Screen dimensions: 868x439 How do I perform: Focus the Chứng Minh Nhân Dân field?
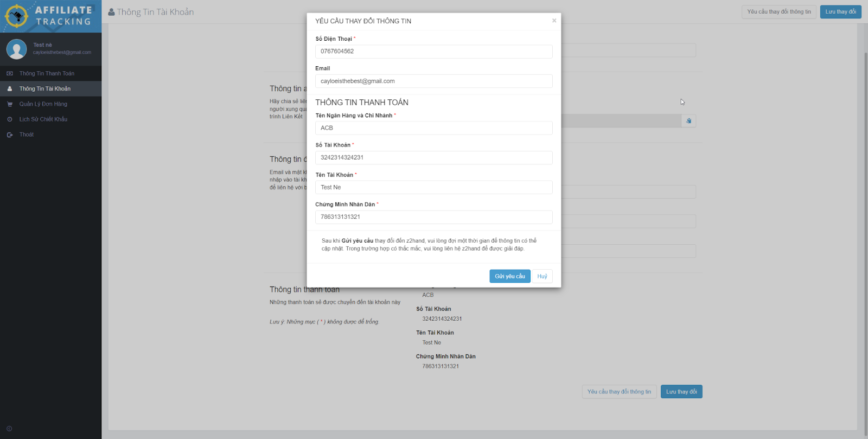click(434, 217)
